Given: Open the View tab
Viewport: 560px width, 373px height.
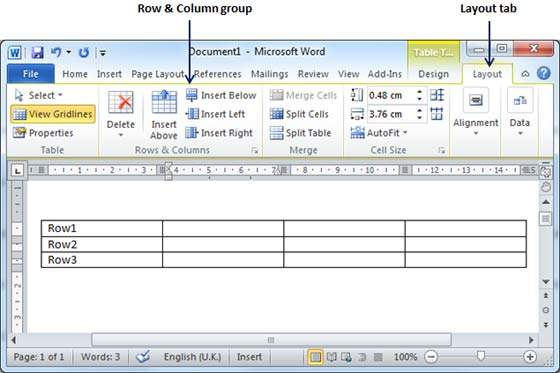Looking at the screenshot, I should tap(349, 74).
